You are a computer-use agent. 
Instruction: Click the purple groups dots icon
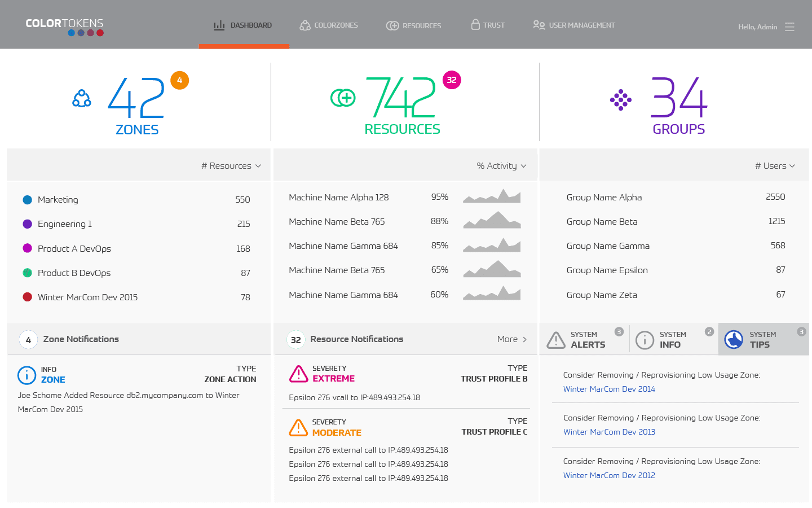[x=620, y=100]
